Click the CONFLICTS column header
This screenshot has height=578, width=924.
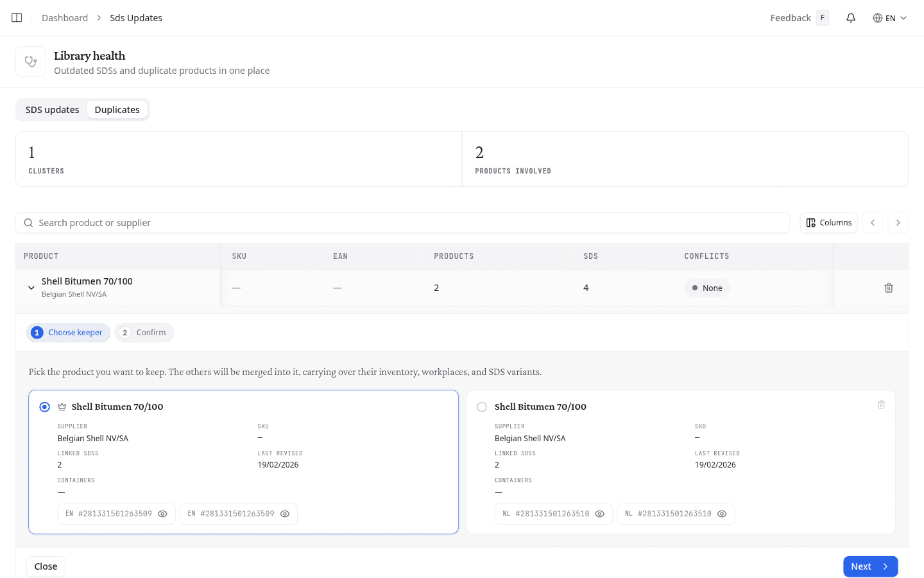pyautogui.click(x=706, y=256)
